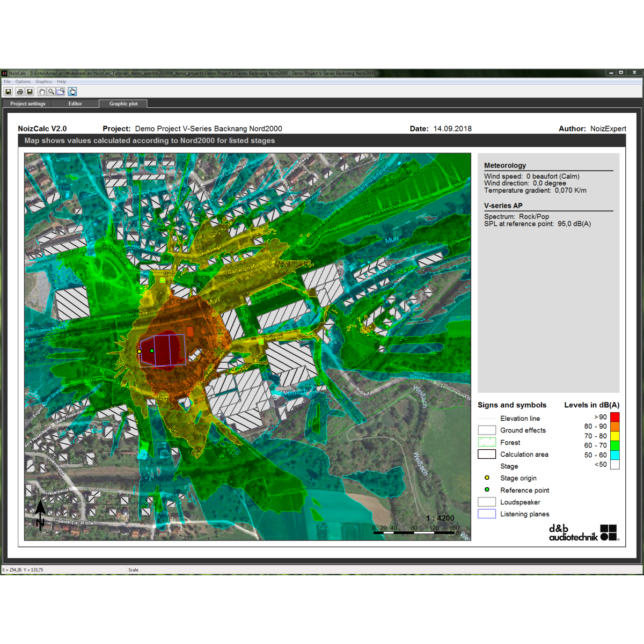
Task: Open the Options menu
Action: coord(23,82)
